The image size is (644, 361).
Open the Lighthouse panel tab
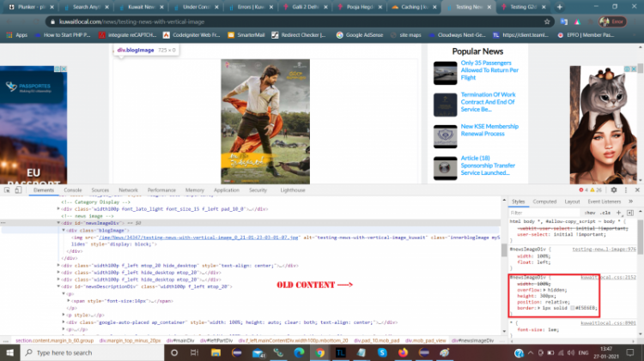[293, 190]
